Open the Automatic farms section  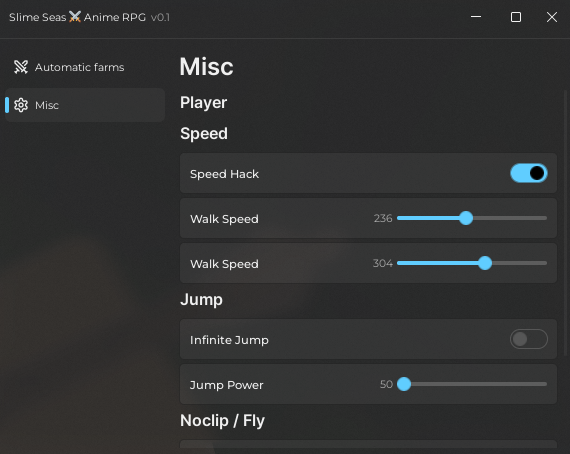pos(85,67)
